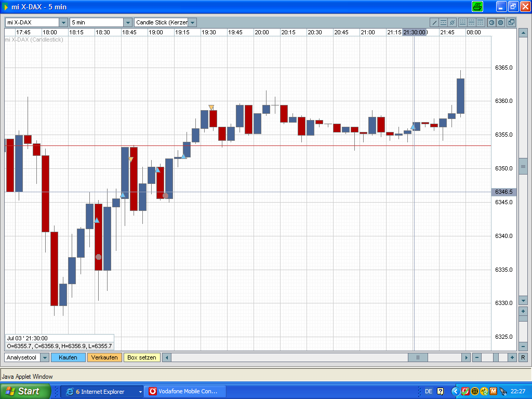The height and width of the screenshot is (399, 532).
Task: Click the Box setzen button
Action: click(142, 357)
